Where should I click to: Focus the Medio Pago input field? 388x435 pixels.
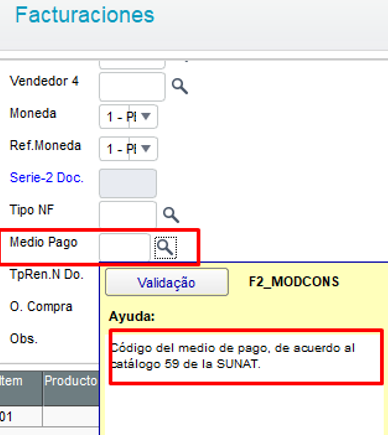(x=125, y=247)
